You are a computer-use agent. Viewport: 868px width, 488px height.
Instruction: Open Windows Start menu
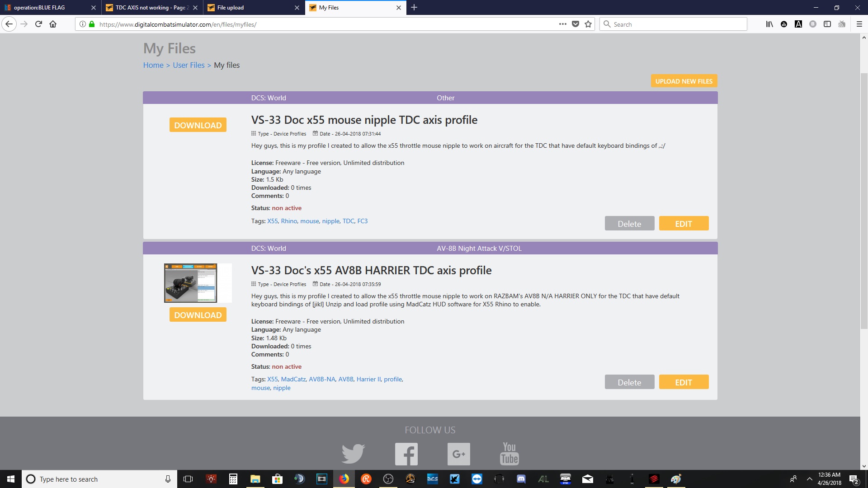11,479
